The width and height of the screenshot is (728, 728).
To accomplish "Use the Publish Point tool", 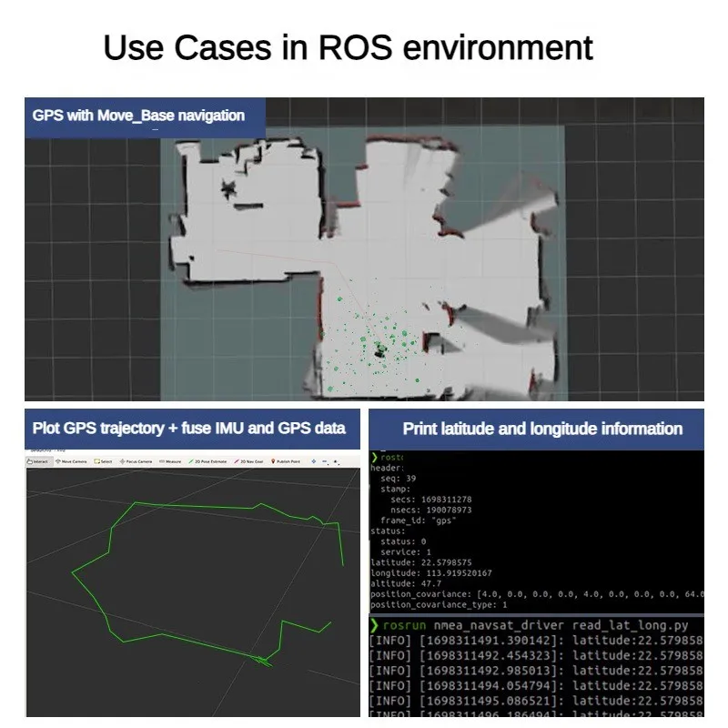I will click(x=286, y=461).
